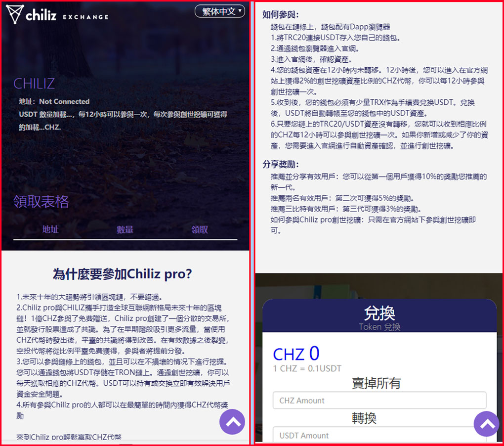The height and width of the screenshot is (446, 504).
Task: Click the Chiliz Exchange logo
Action: (57, 14)
